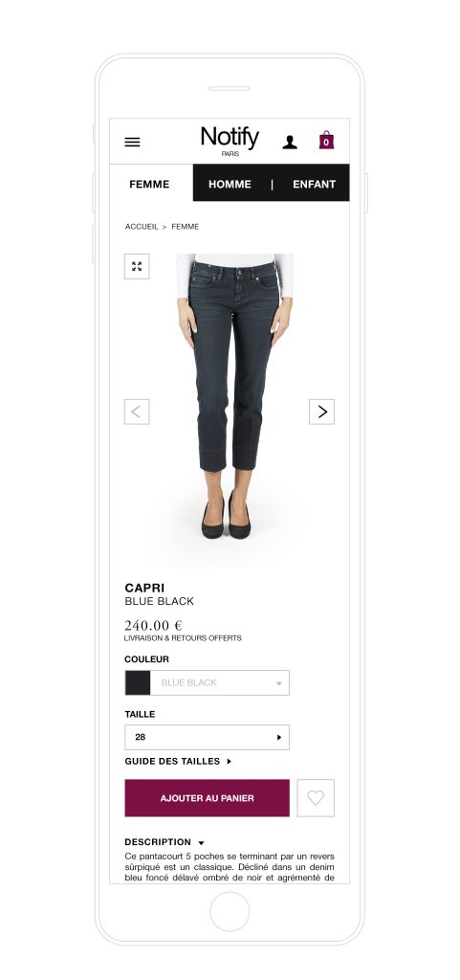Expand product image to fullscreen
The height and width of the screenshot is (980, 460).
(x=137, y=266)
